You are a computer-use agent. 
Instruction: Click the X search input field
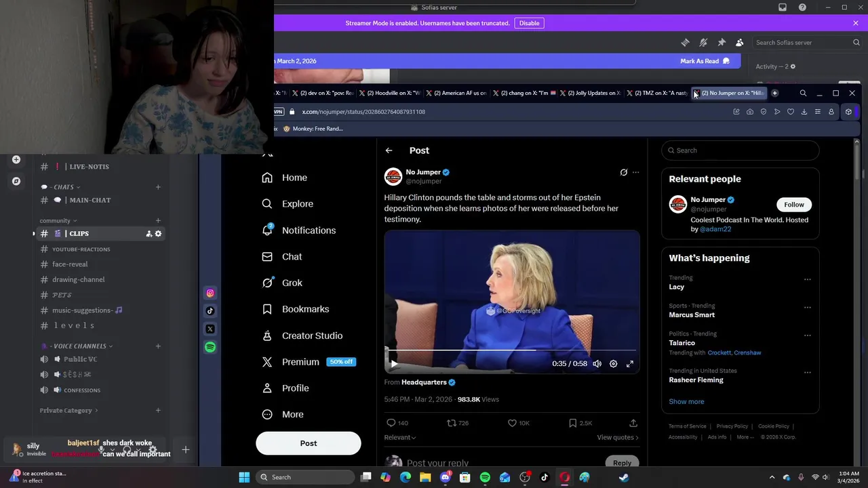pos(741,150)
